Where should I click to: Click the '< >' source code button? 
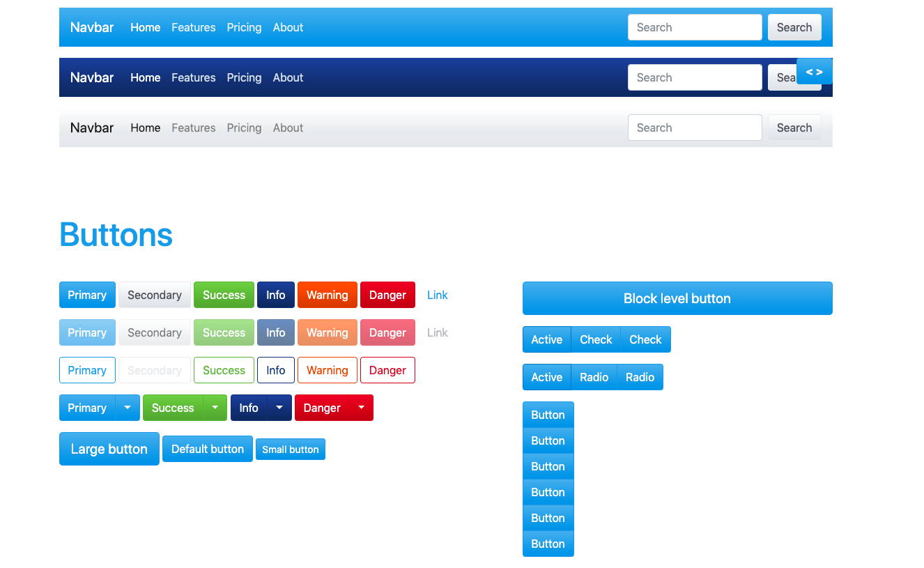(814, 72)
